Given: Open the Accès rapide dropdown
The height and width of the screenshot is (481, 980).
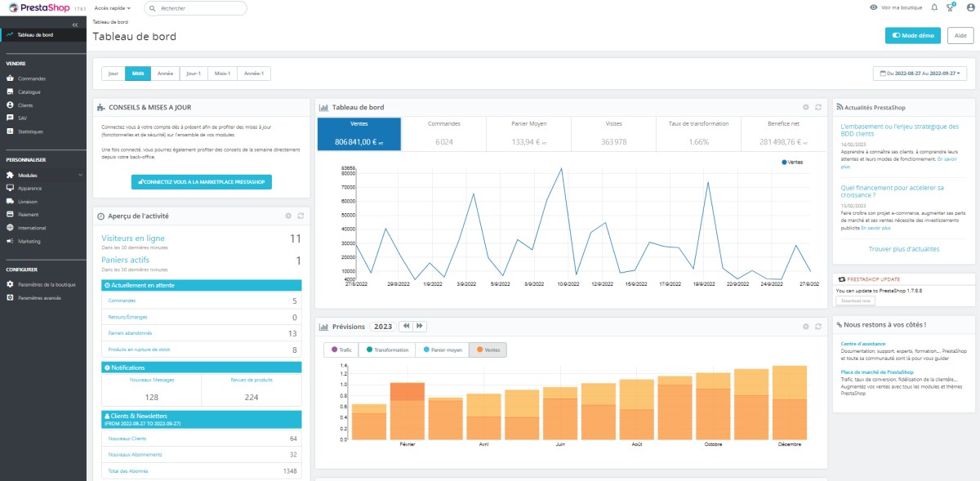Looking at the screenshot, I should pos(113,8).
